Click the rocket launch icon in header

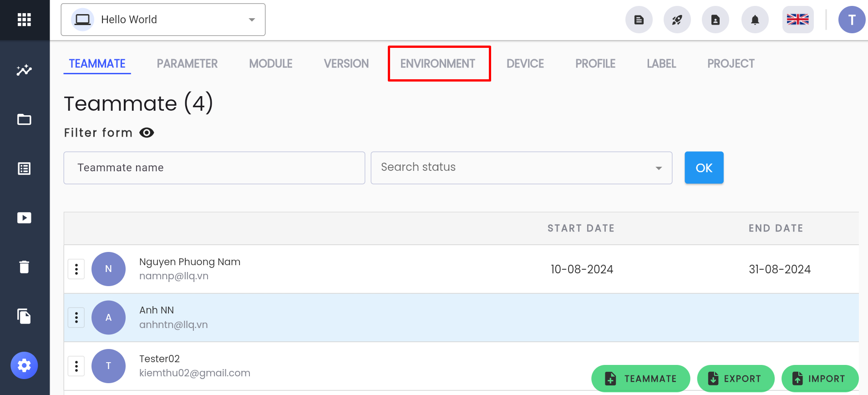tap(677, 20)
